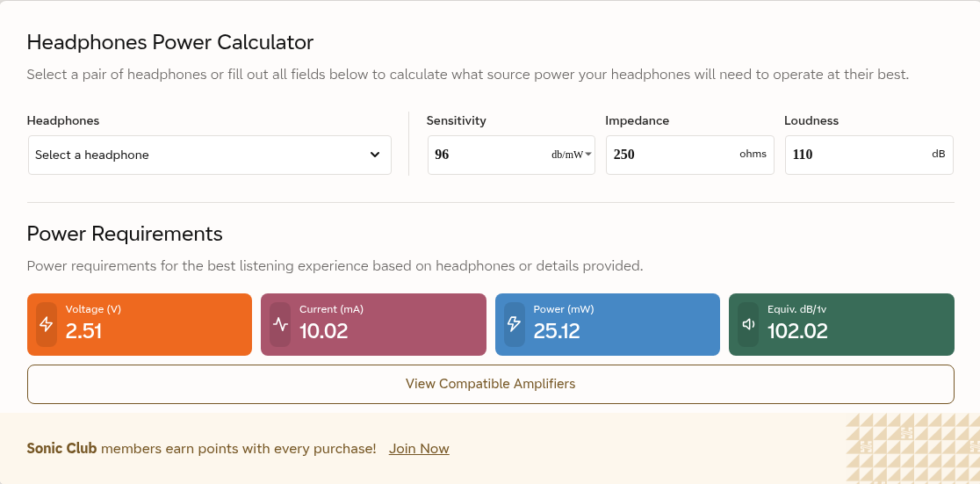The width and height of the screenshot is (980, 484).
Task: Click the green Equiv. dB/1v result card
Action: point(841,324)
